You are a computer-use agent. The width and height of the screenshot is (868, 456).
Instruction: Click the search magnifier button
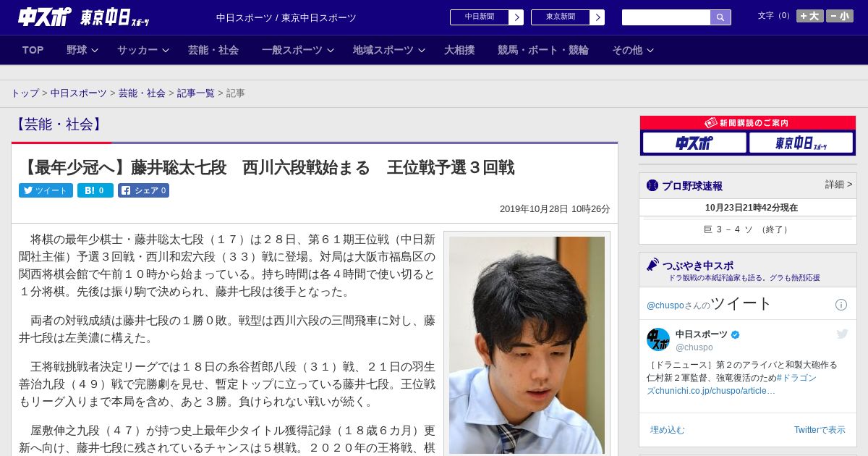tap(720, 17)
